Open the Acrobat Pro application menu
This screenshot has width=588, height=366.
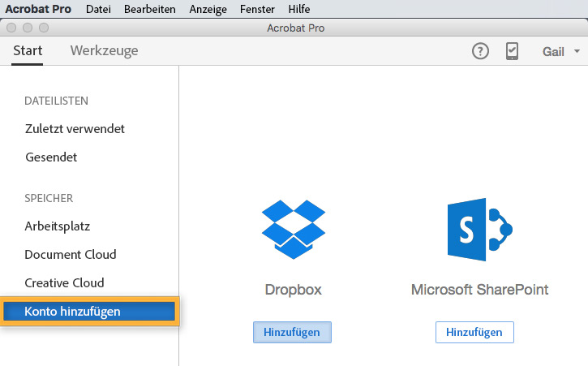[x=38, y=9]
